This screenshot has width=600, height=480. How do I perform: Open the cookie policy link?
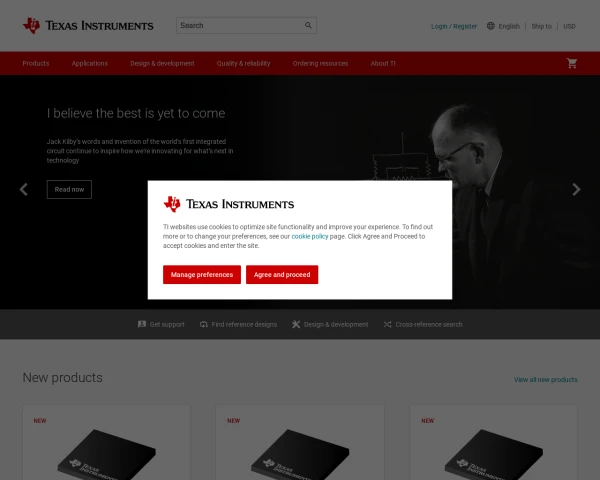(x=310, y=236)
